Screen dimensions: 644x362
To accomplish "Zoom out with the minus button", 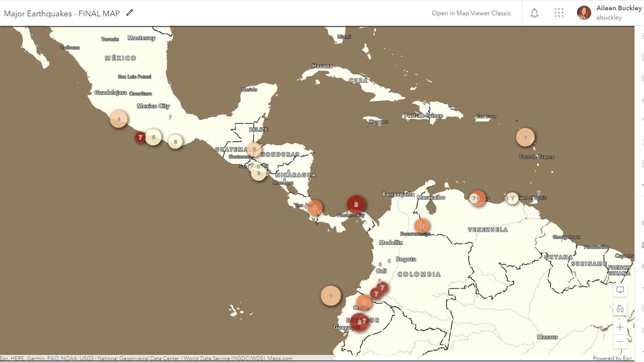I will [x=620, y=342].
